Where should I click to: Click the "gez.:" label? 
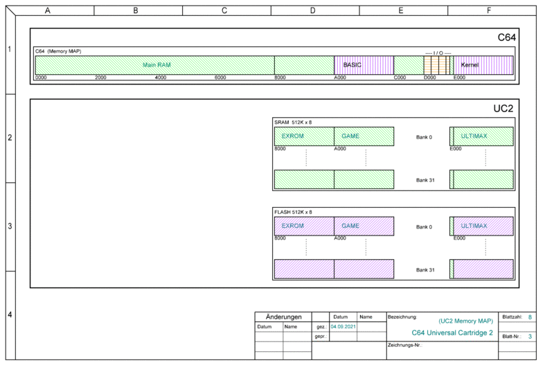pos(321,327)
